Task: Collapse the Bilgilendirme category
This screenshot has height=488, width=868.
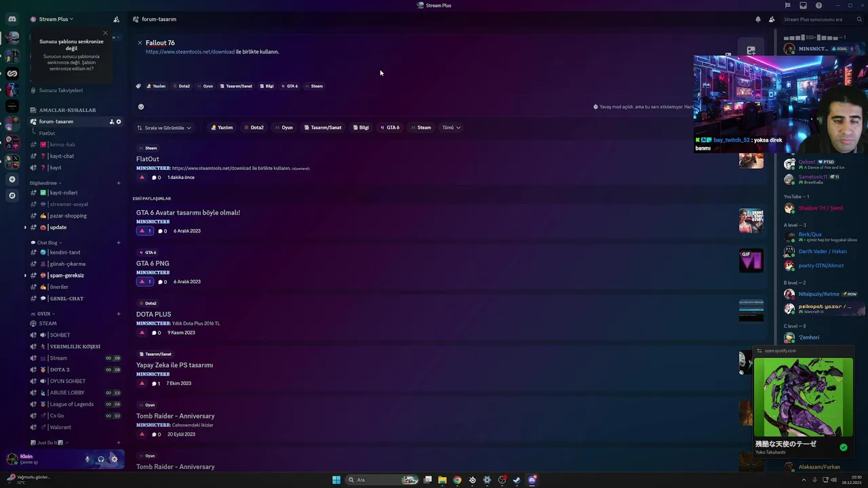Action: point(45,183)
